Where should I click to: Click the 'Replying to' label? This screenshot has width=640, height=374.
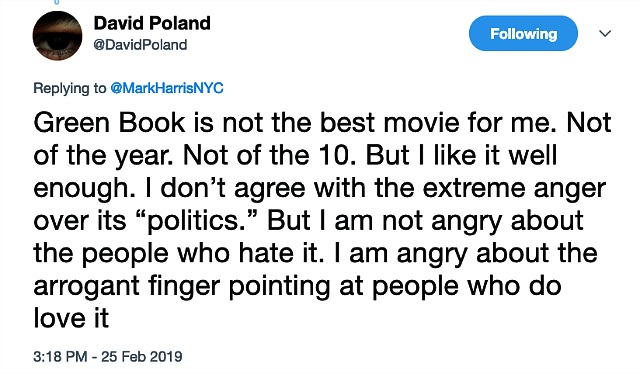[x=70, y=88]
